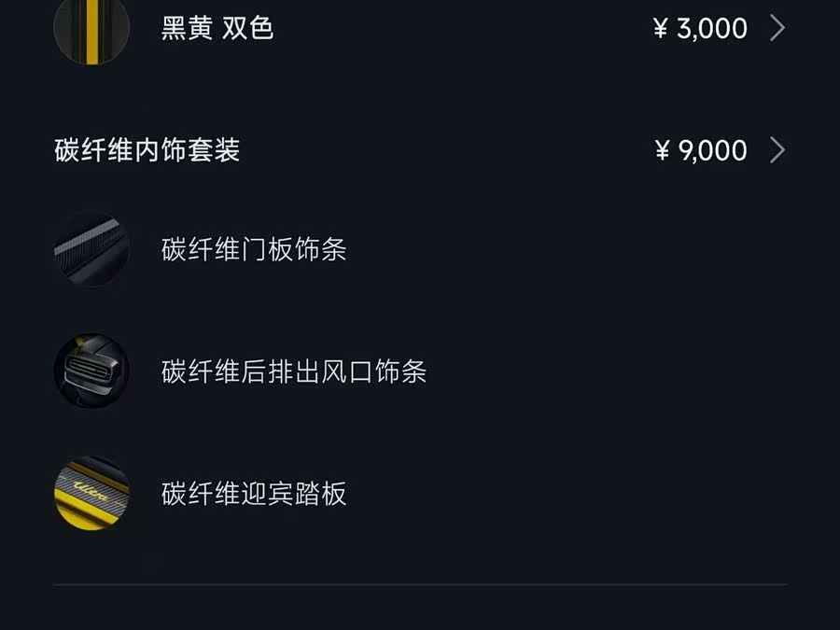This screenshot has width=840, height=630.
Task: Open the yellow welcome sill plate icon
Action: point(91,493)
